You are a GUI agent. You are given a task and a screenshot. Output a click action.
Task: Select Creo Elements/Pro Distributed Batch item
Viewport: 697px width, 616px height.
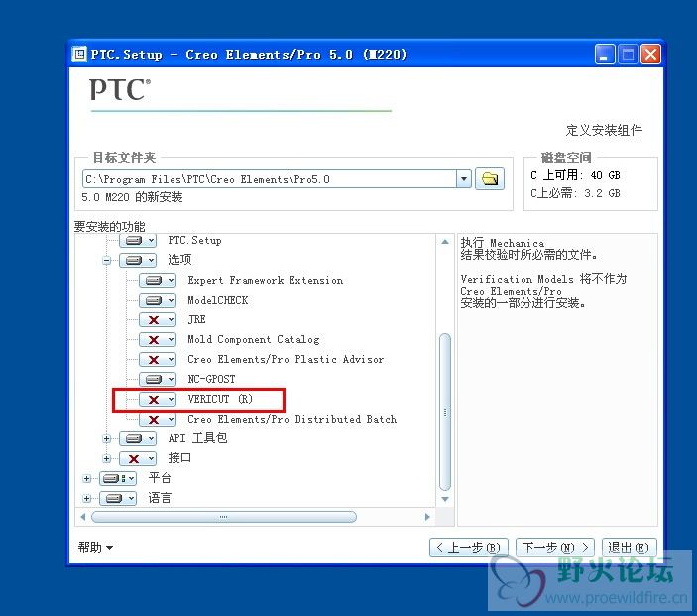pos(291,419)
